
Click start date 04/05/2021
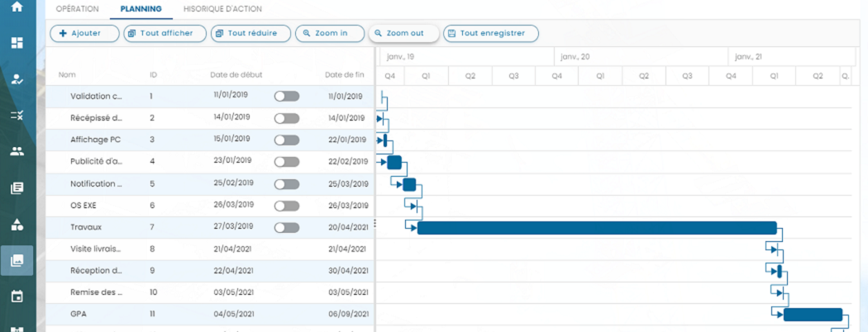(234, 315)
